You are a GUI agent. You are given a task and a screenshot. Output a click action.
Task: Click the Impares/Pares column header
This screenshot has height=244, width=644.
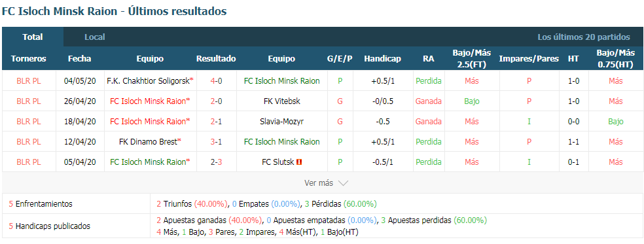[x=529, y=59]
